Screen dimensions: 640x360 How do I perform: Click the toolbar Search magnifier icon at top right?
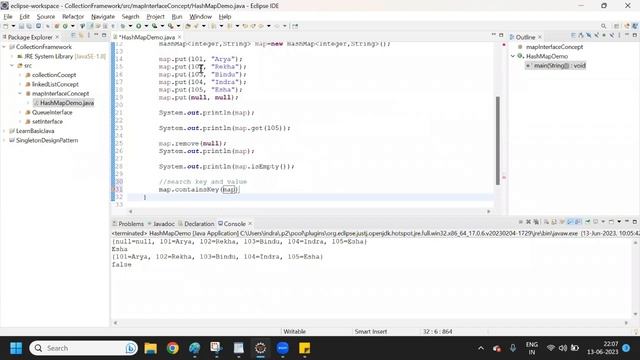click(604, 26)
